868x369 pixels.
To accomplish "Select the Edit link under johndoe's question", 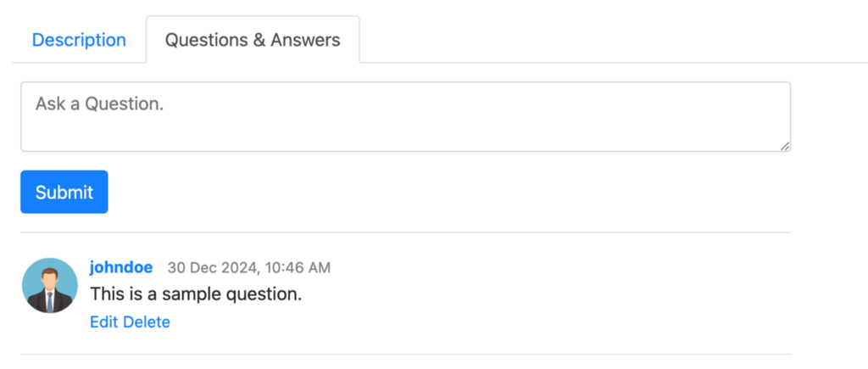I will [x=104, y=321].
